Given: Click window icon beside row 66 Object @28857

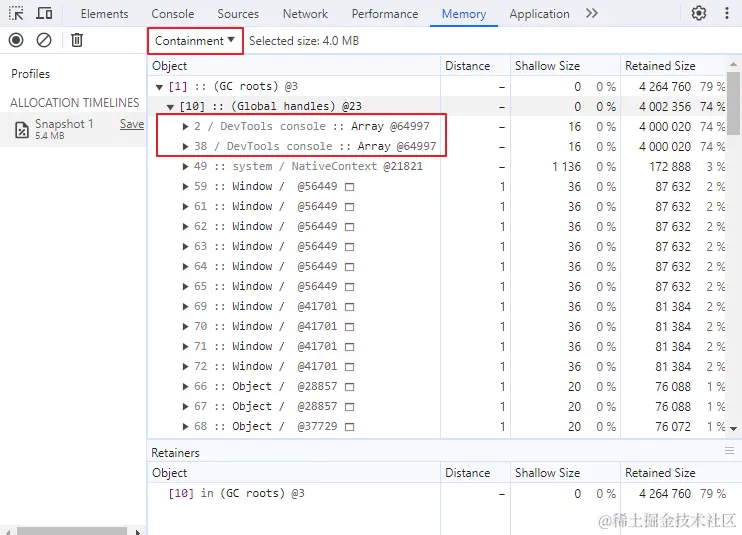Looking at the screenshot, I should (349, 387).
